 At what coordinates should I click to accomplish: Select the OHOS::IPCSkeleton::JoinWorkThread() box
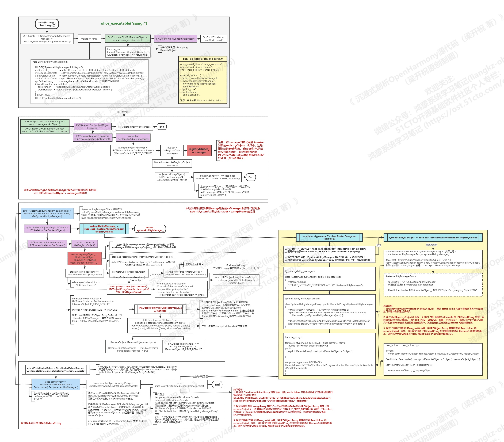pos(213,39)
